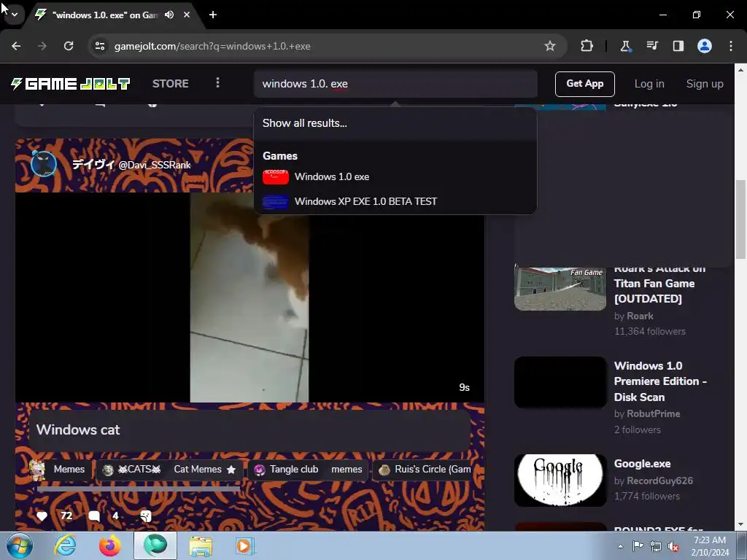Viewport: 747px width, 560px height.
Task: Open the @Davi_SSSRank username link
Action: click(155, 165)
